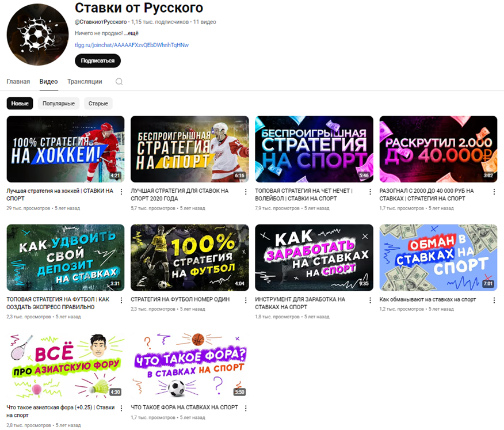Open three-dot menu for 2020 strategy video
Screen dimensions: 504x430
(x=246, y=192)
